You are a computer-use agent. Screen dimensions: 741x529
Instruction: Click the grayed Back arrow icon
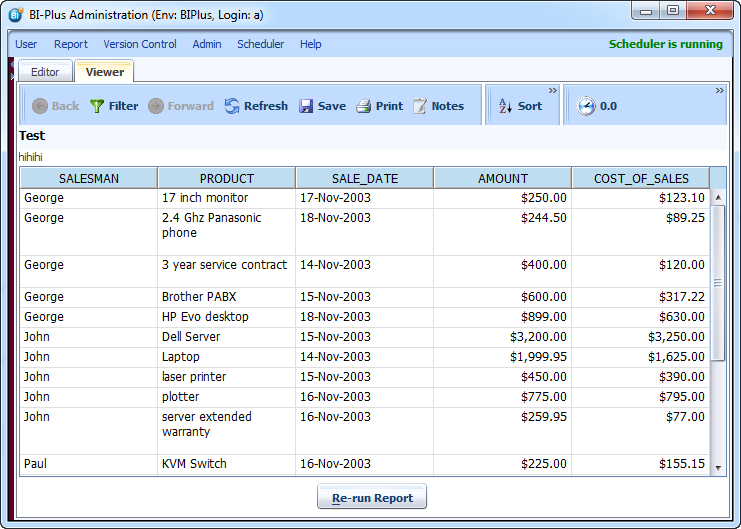click(40, 106)
